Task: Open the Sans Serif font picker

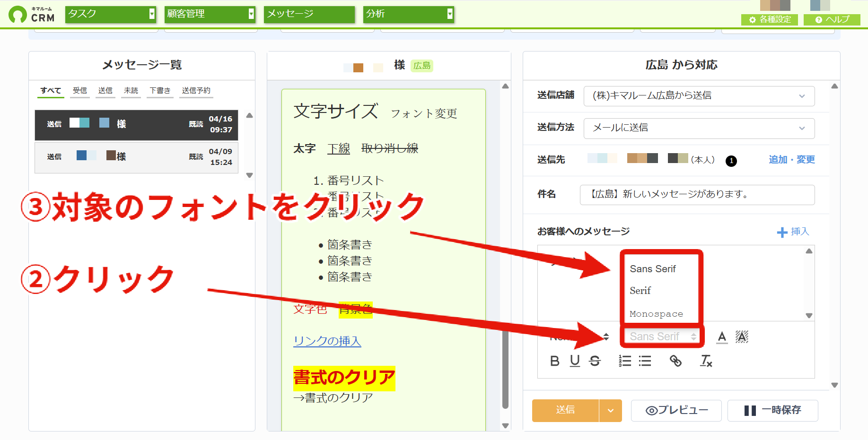Action: 662,336
